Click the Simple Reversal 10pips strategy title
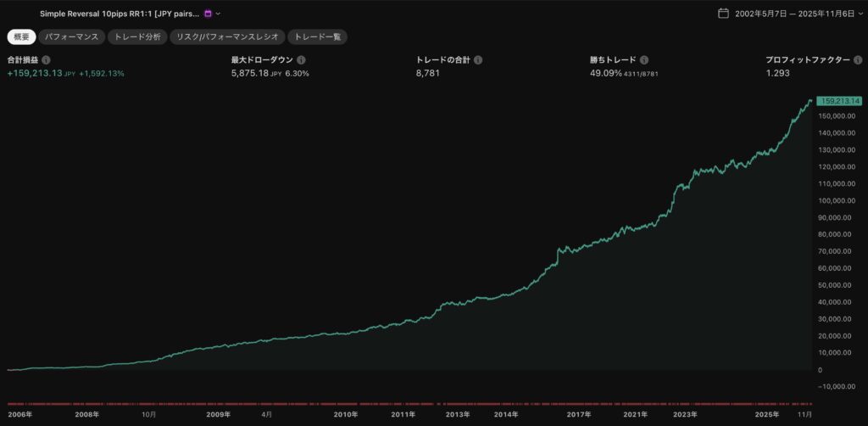Screen dimensions: 868x426 click(119, 14)
